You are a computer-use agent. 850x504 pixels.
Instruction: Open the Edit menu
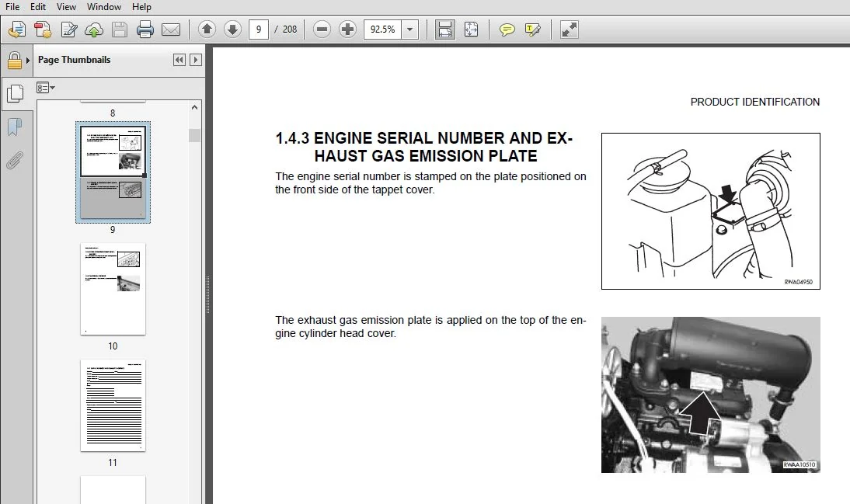point(37,6)
